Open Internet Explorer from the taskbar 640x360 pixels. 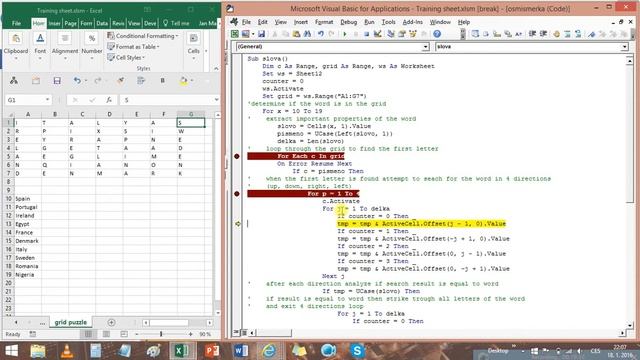coord(269,351)
